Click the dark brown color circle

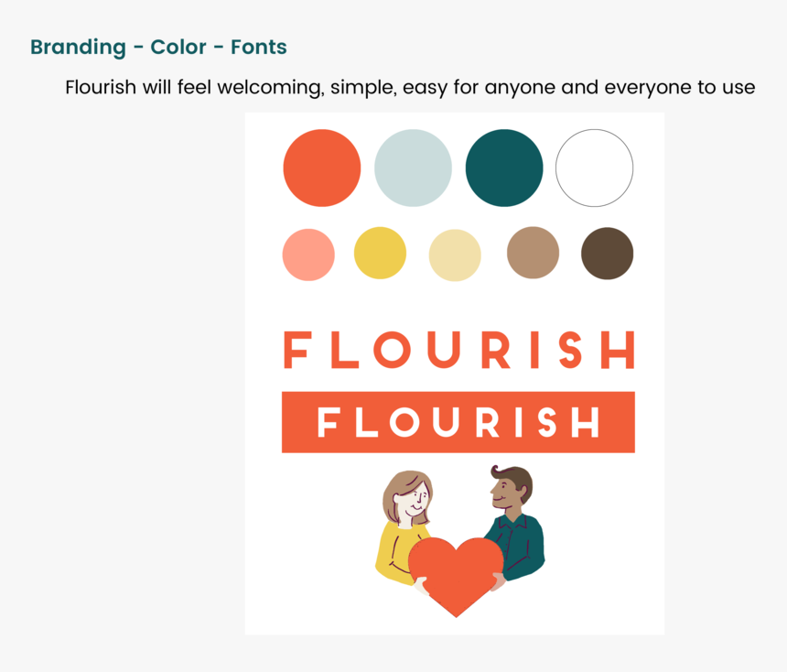coord(608,253)
